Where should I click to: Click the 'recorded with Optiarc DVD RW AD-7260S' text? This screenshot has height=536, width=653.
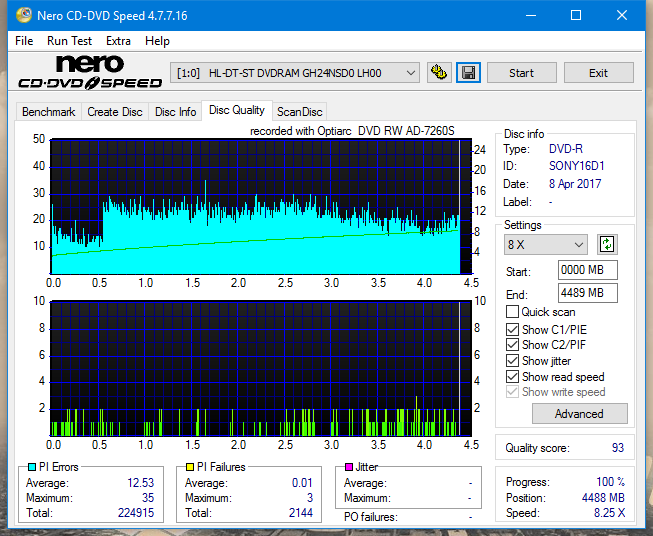pos(352,131)
